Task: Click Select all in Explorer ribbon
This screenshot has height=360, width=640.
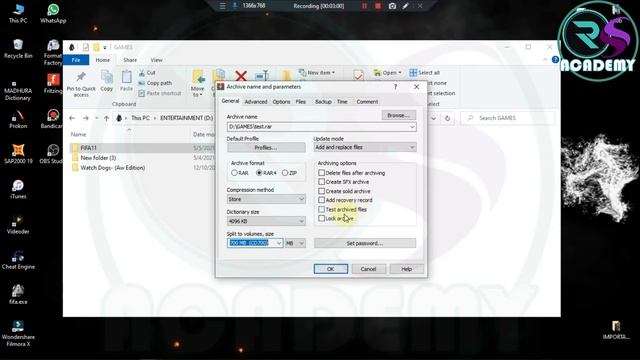Action: pyautogui.click(x=425, y=73)
